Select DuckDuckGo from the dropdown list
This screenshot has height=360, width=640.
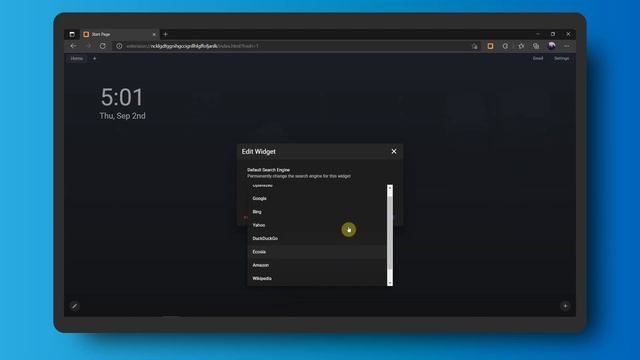(317, 238)
